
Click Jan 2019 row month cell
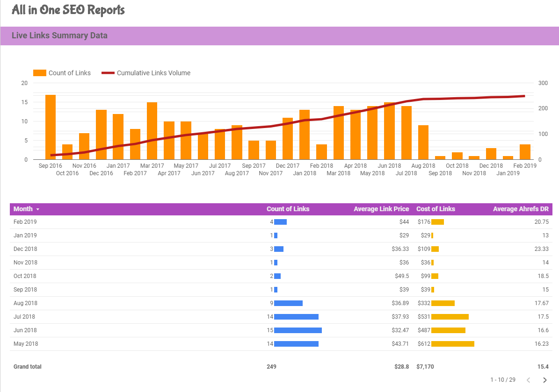(x=25, y=235)
